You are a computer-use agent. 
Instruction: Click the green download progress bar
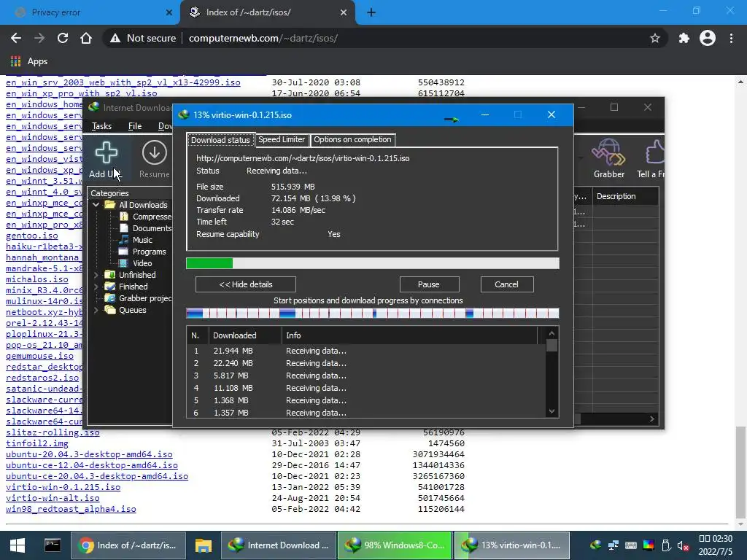click(x=373, y=263)
